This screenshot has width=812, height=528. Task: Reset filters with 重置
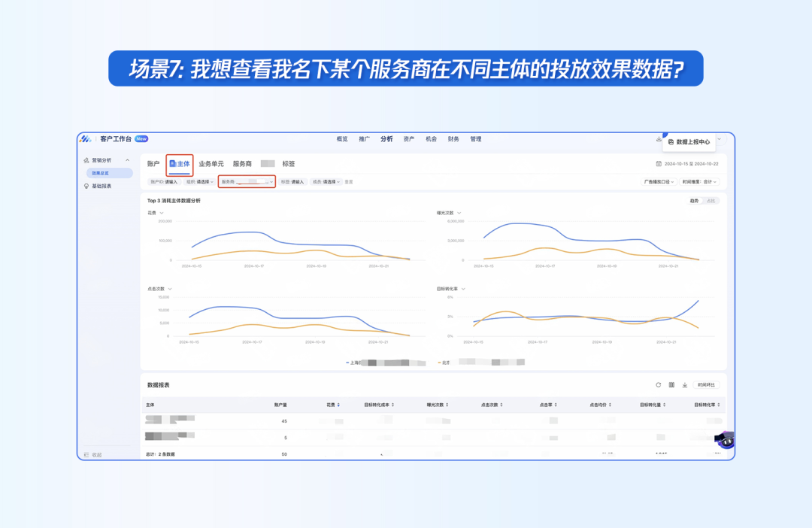coord(349,182)
